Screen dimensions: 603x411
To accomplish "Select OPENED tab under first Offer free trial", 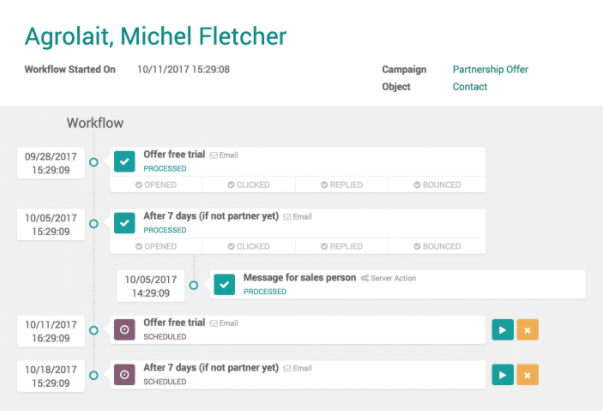I will point(156,185).
